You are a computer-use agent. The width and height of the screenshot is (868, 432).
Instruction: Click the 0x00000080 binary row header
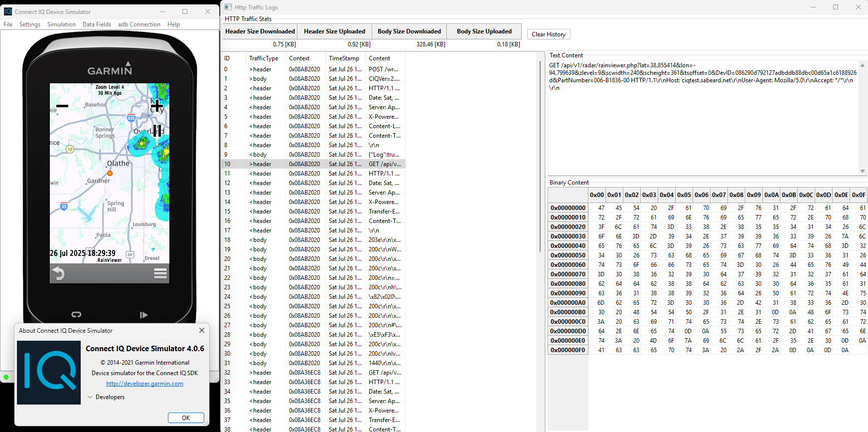(568, 284)
